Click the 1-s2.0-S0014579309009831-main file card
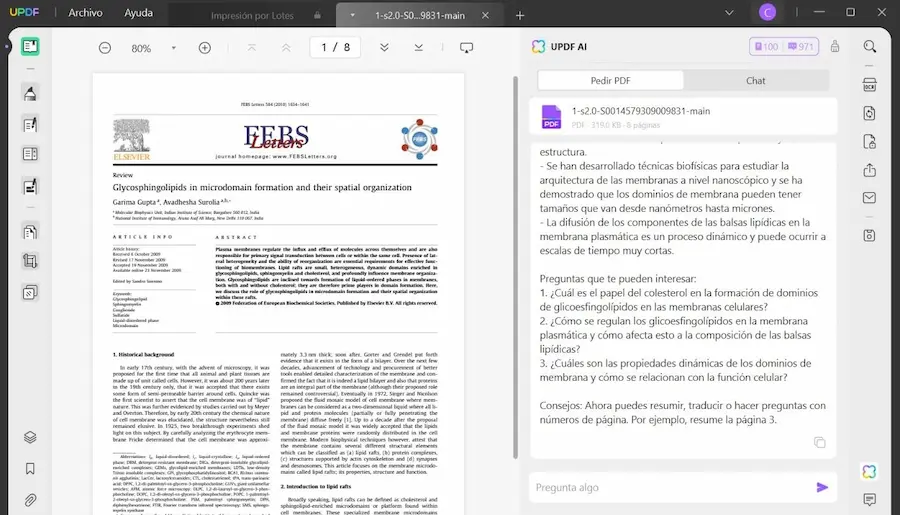 tap(683, 117)
